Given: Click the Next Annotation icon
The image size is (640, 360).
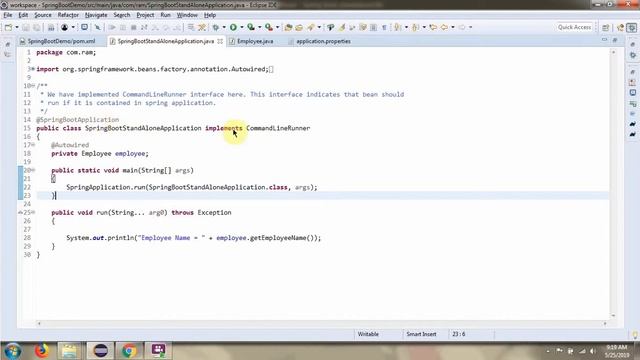Looking at the screenshot, I should tap(398, 27).
